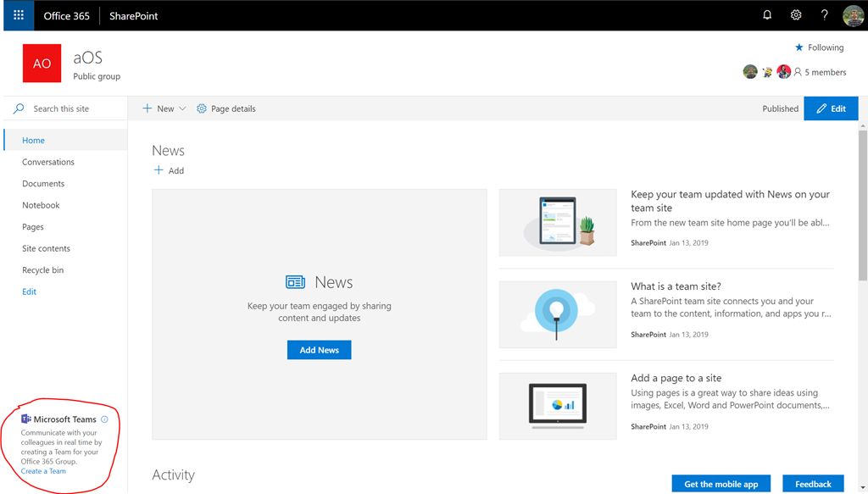Click the News newspaper icon in center
The height and width of the screenshot is (494, 868).
296,282
